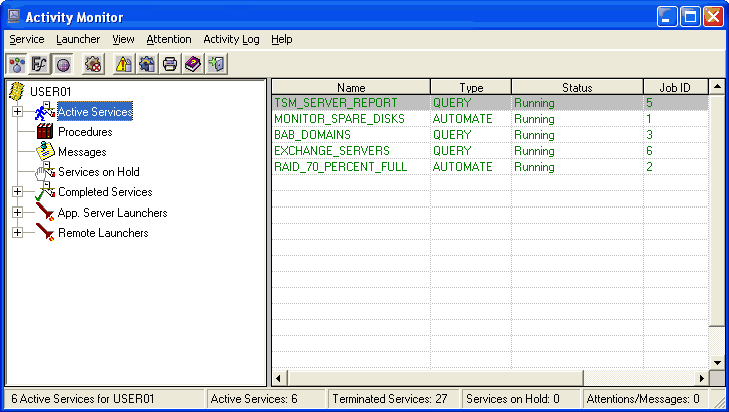Click the Messages note icon in tree
This screenshot has width=729, height=412.
45,151
